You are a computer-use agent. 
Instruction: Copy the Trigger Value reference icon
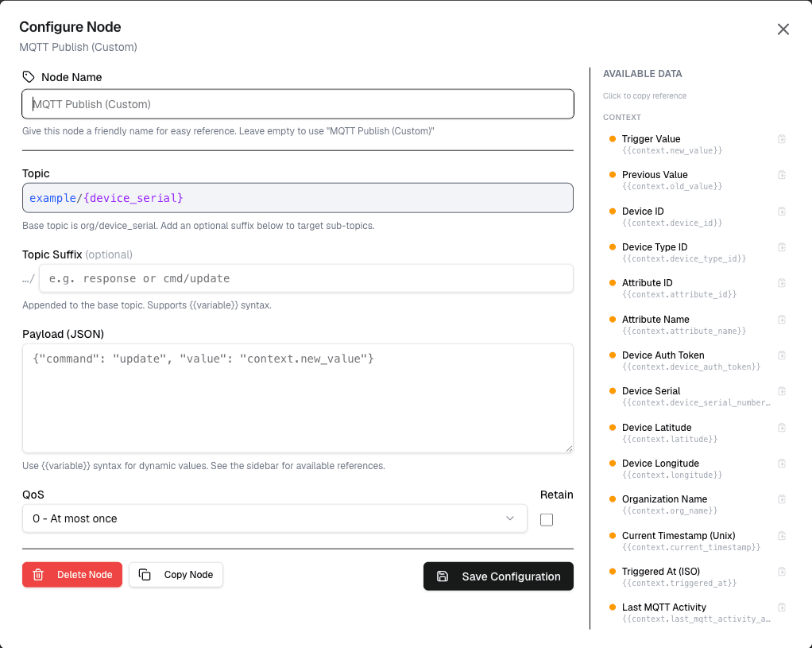click(x=782, y=139)
